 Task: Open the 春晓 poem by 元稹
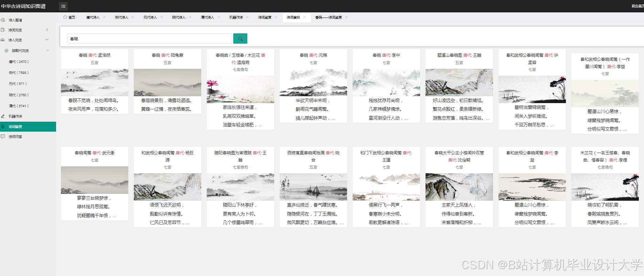coord(313,55)
